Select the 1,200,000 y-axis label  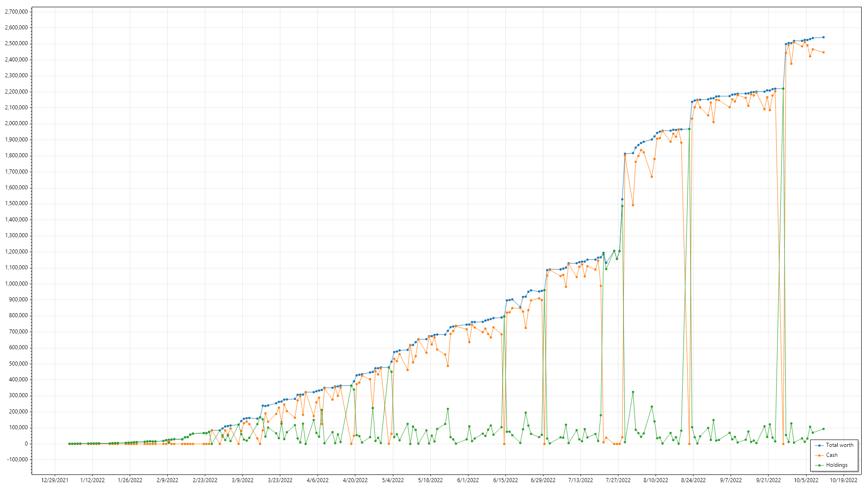16,251
